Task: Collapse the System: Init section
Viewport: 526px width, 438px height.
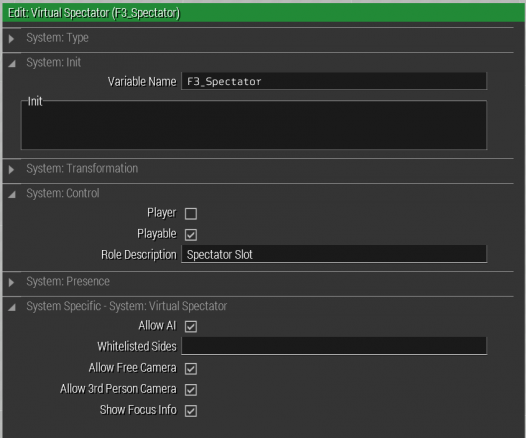Action: 12,63
